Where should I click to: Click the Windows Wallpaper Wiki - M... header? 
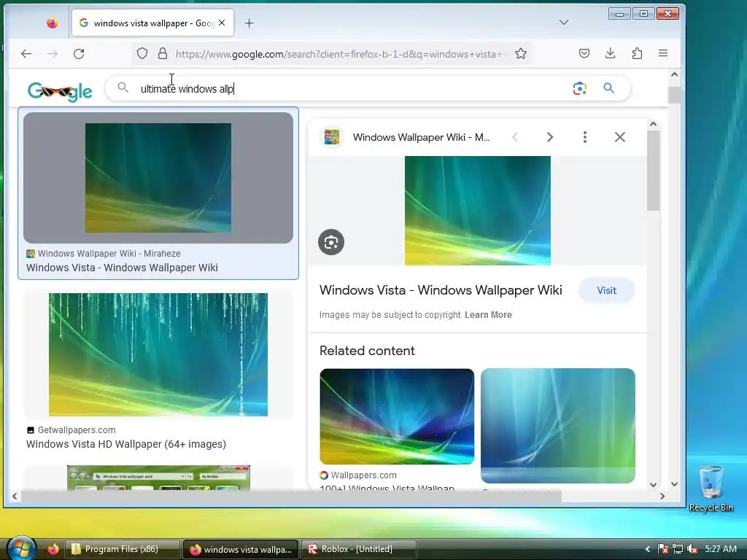[421, 137]
